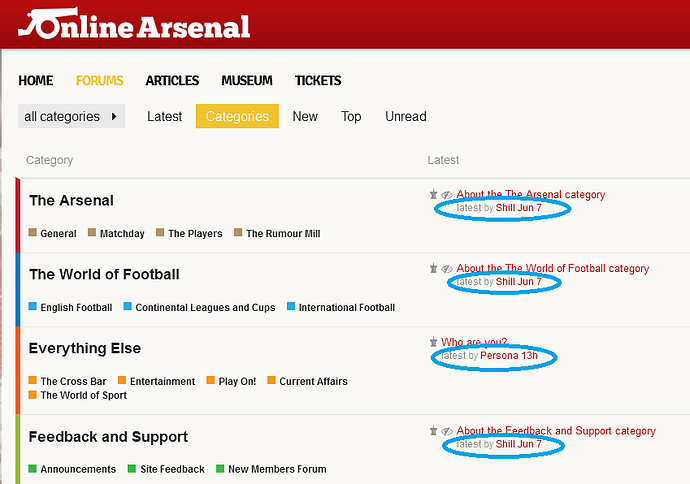690x484 pixels.
Task: Open the FORUMS menu item
Action: (99, 80)
